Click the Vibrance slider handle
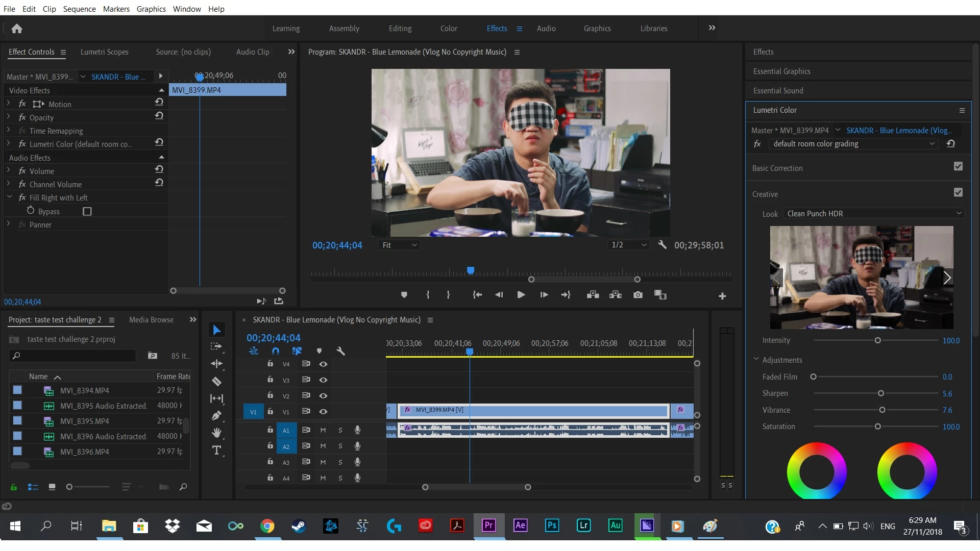The image size is (980, 551). coord(882,410)
